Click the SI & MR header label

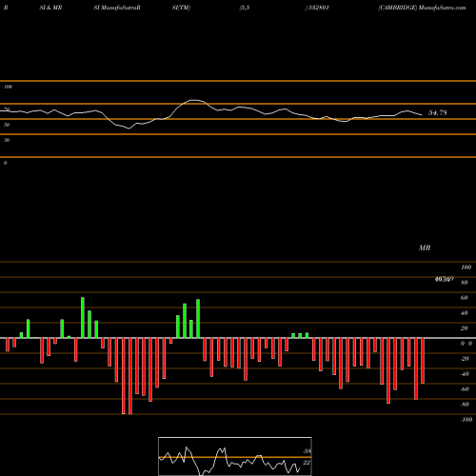click(x=50, y=8)
